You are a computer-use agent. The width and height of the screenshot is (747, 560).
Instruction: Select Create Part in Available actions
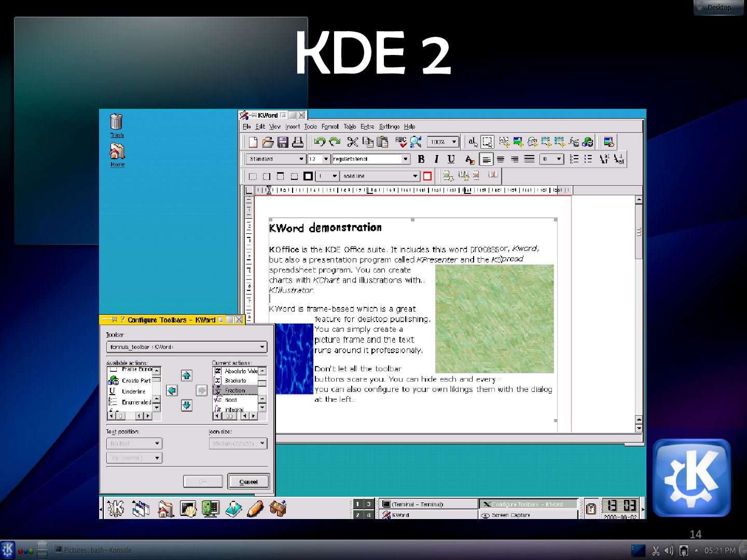[x=130, y=381]
